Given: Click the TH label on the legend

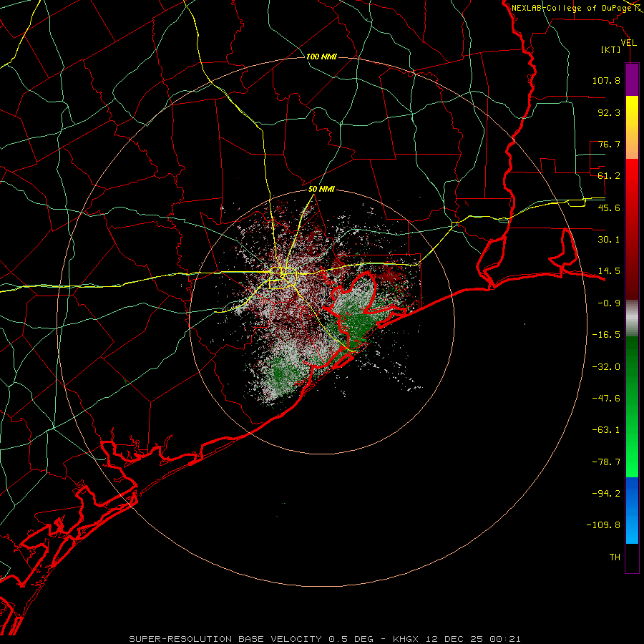Looking at the screenshot, I should [x=615, y=557].
